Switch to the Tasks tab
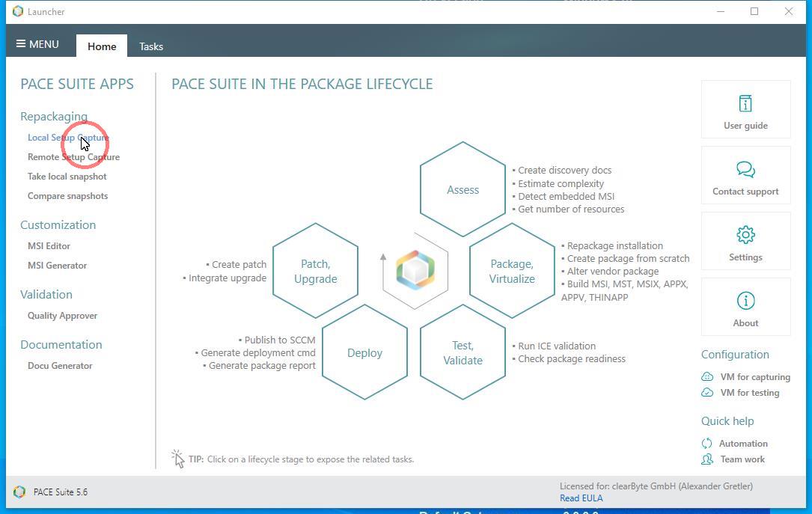 [x=151, y=46]
